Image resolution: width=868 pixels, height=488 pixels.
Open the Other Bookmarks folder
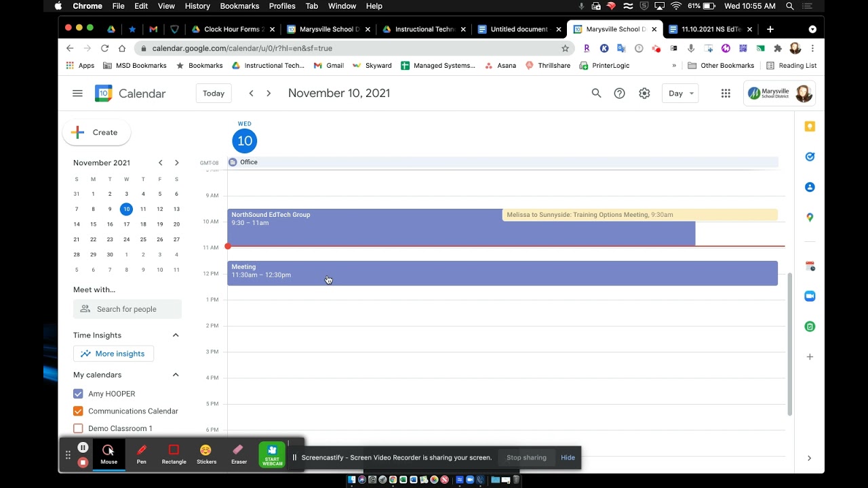pos(721,66)
